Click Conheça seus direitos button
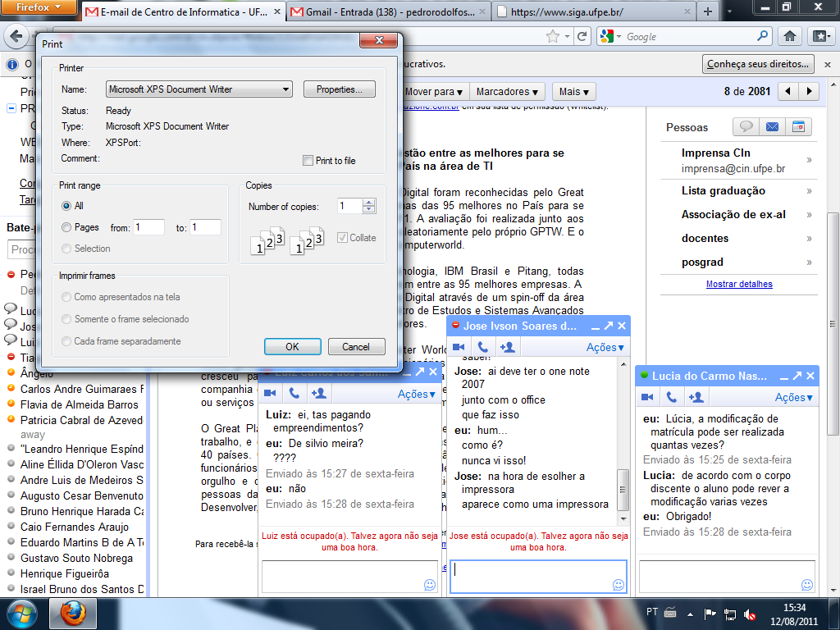The image size is (840, 630). (757, 64)
